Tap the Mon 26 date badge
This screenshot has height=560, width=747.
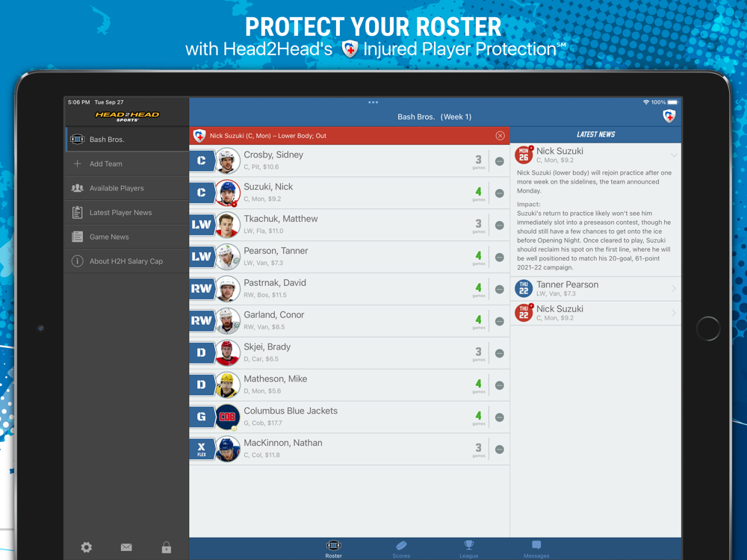point(524,155)
